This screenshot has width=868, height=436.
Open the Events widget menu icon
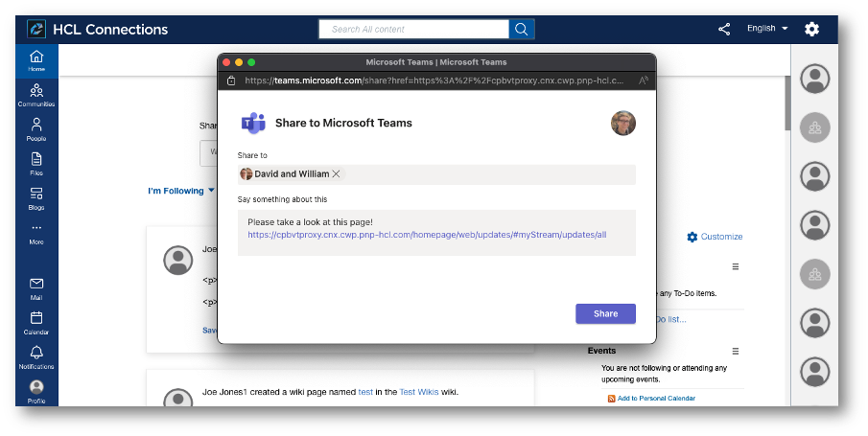pos(736,352)
